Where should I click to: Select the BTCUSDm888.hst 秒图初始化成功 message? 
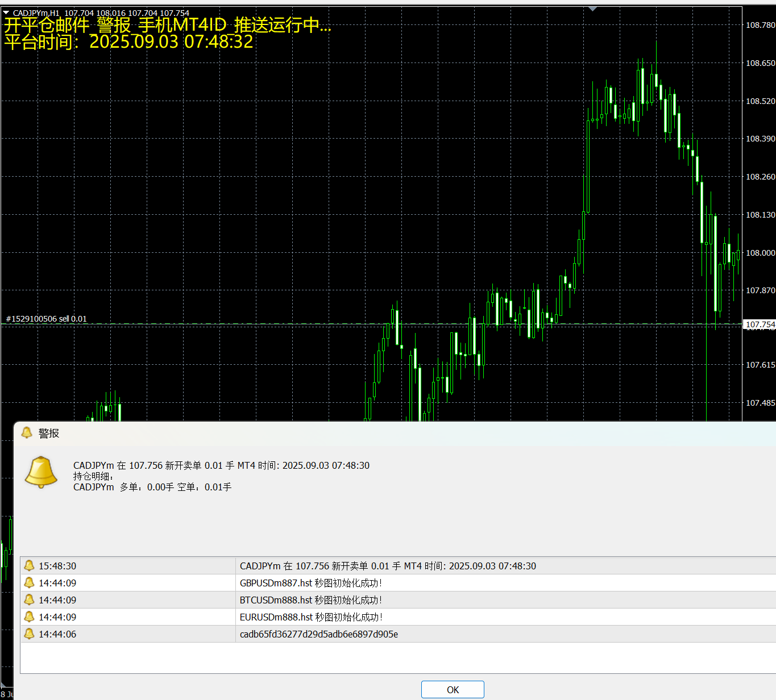coord(311,600)
